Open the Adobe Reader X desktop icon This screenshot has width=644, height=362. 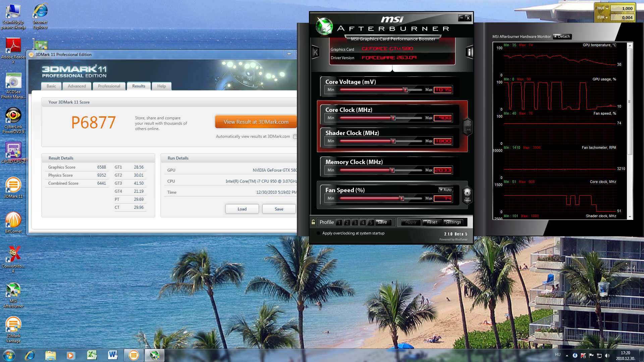tap(13, 51)
